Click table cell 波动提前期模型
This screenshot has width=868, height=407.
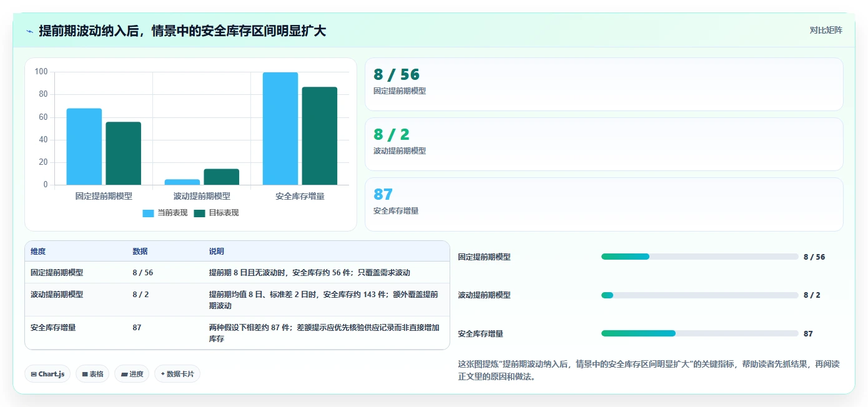coord(57,294)
